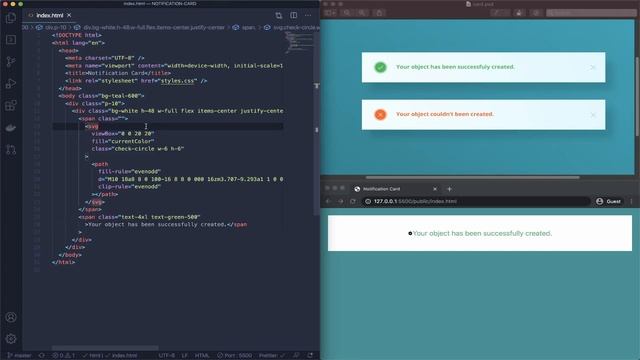
Task: Open errors and warnings count in status bar
Action: [x=63, y=356]
